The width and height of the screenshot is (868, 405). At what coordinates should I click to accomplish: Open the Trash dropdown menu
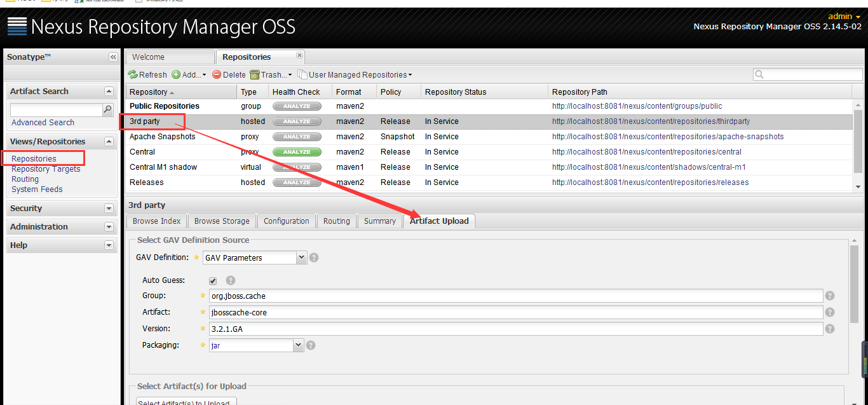tap(271, 74)
